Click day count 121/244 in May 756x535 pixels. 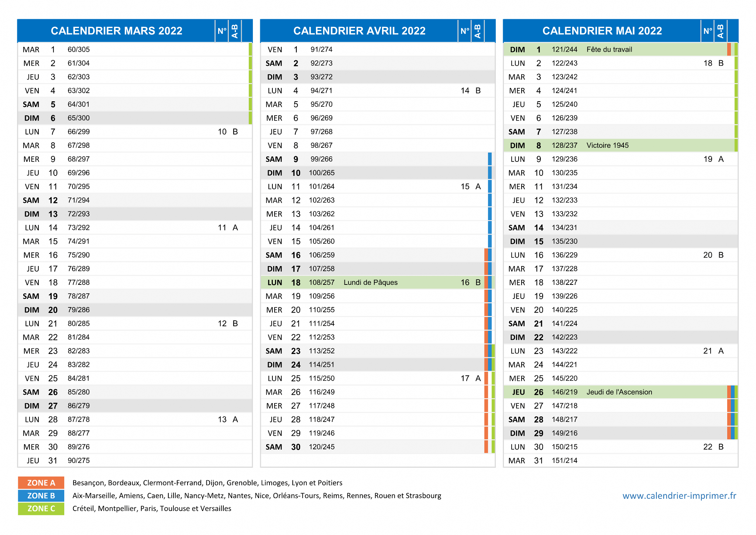(x=564, y=50)
